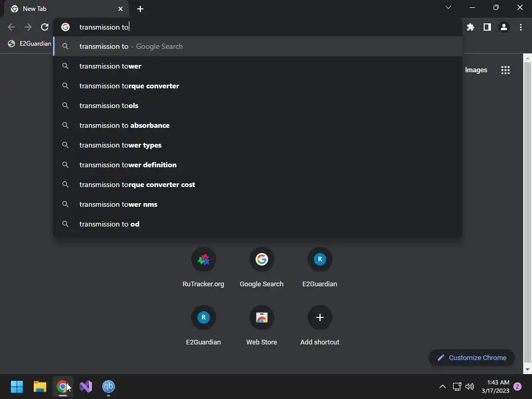The width and height of the screenshot is (532, 399).
Task: Click the Add shortcut plus tile
Action: pos(320,326)
